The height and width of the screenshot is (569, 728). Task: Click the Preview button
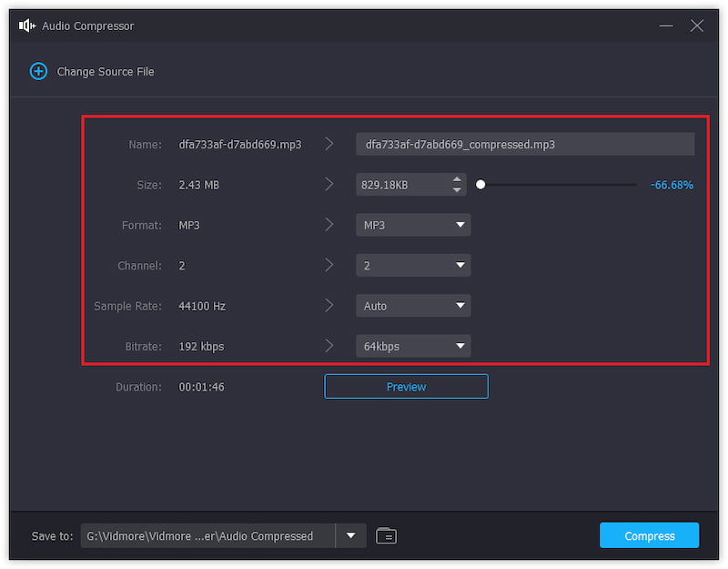tap(406, 386)
